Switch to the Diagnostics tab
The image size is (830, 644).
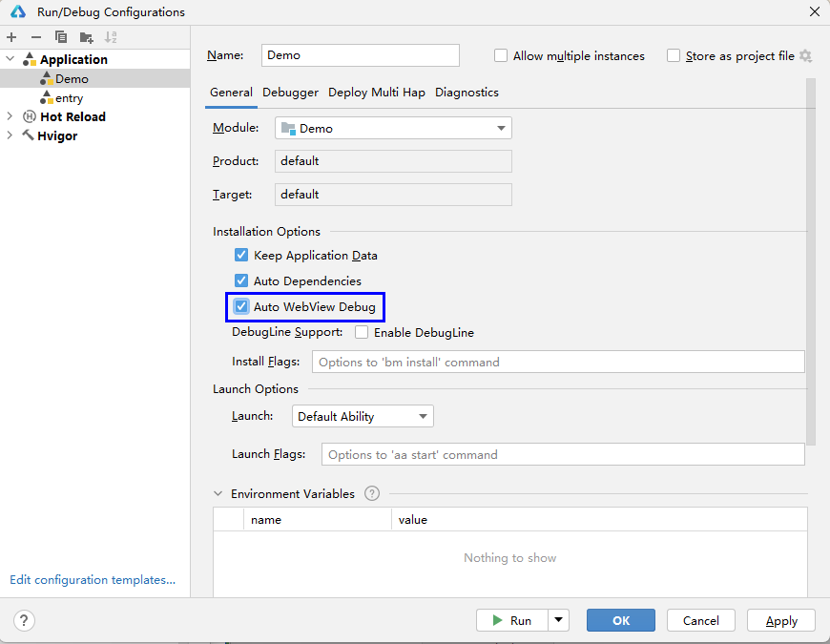[467, 92]
